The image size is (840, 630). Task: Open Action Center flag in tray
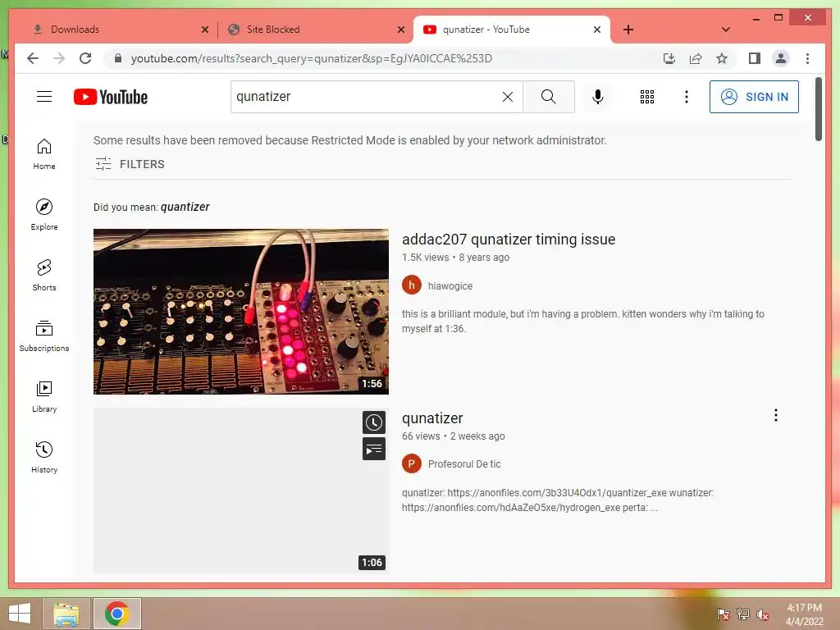point(723,614)
